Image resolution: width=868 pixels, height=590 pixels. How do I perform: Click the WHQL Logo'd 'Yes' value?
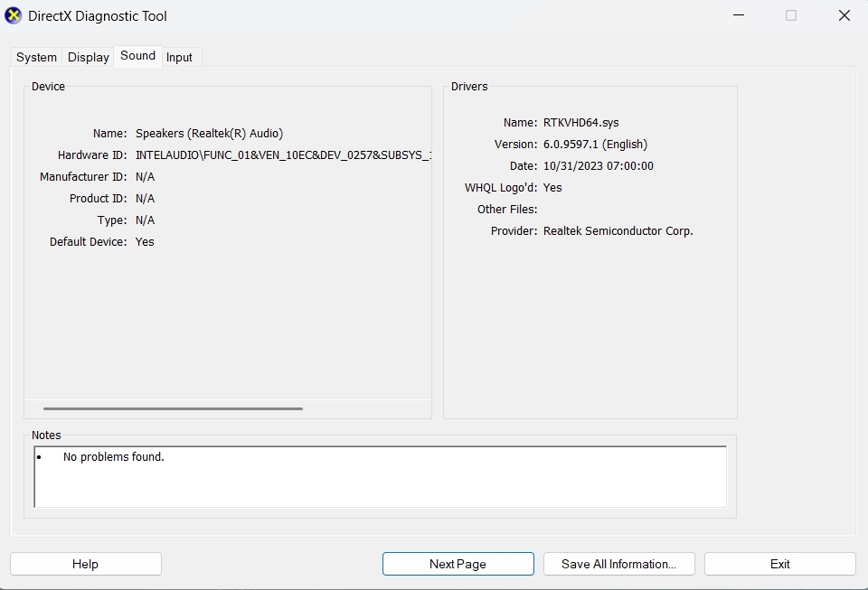[552, 187]
